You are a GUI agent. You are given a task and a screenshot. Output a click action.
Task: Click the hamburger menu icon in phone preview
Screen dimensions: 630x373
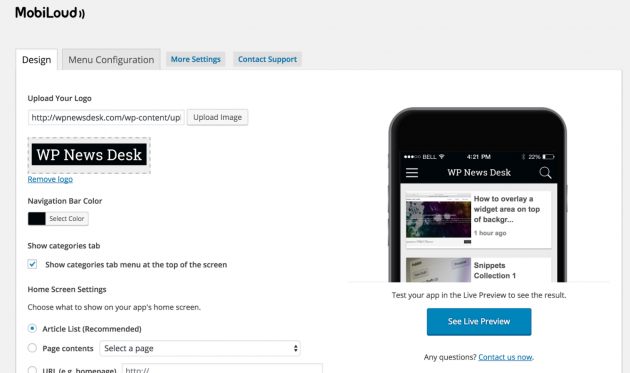point(412,172)
